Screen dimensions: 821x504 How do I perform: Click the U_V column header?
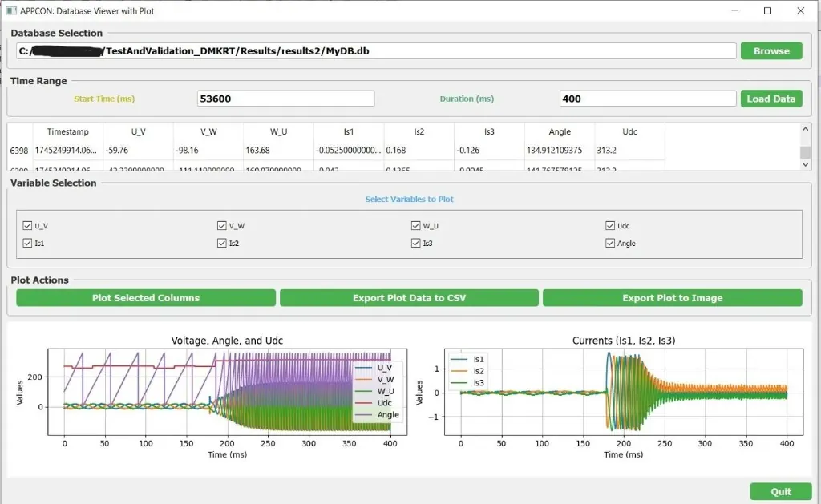pos(138,132)
